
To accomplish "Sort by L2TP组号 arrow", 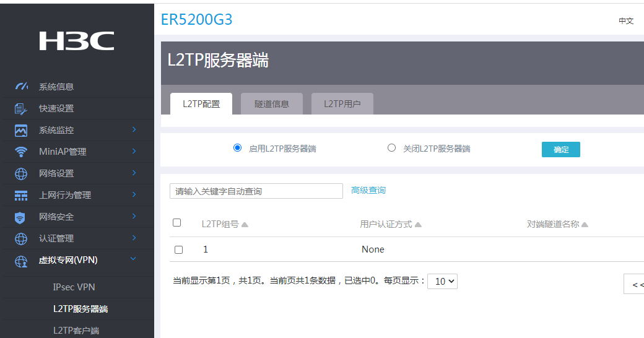I will [x=245, y=225].
